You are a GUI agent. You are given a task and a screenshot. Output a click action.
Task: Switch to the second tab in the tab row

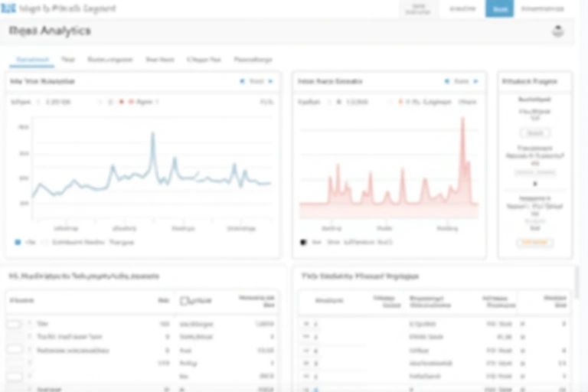(x=68, y=60)
